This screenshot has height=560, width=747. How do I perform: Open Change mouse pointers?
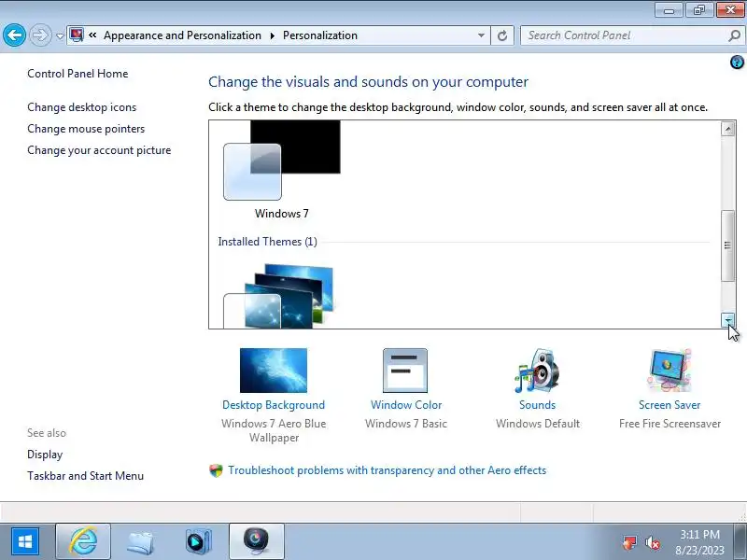tap(86, 129)
